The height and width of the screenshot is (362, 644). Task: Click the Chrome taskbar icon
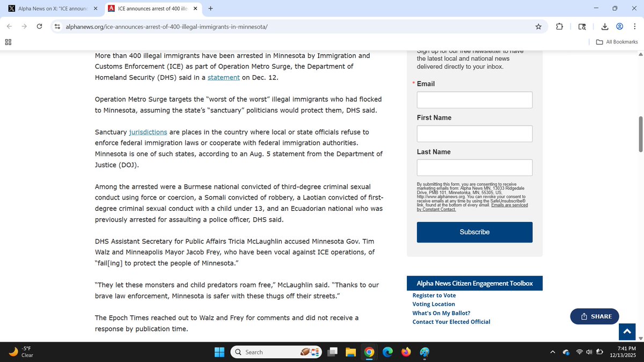[x=369, y=352]
